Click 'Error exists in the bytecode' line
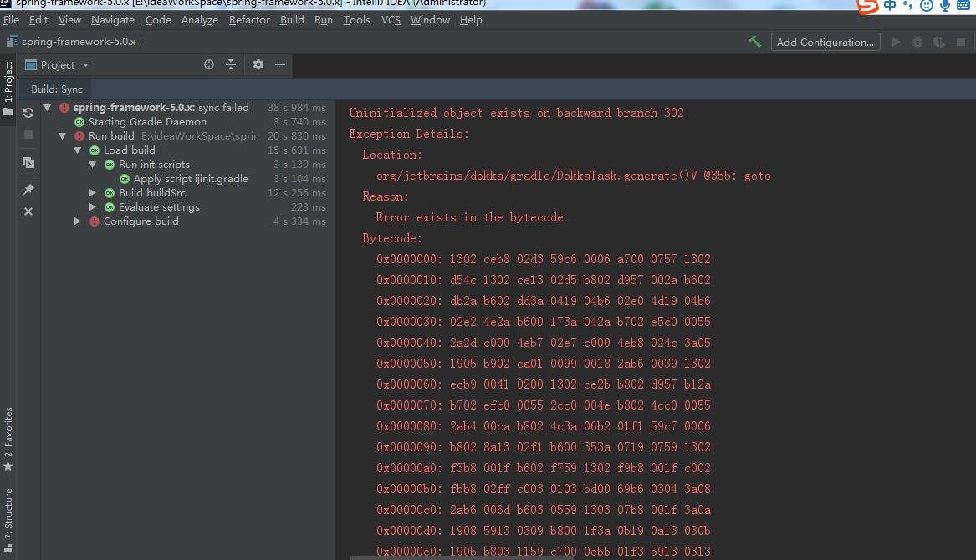The width and height of the screenshot is (976, 560). coord(469,218)
